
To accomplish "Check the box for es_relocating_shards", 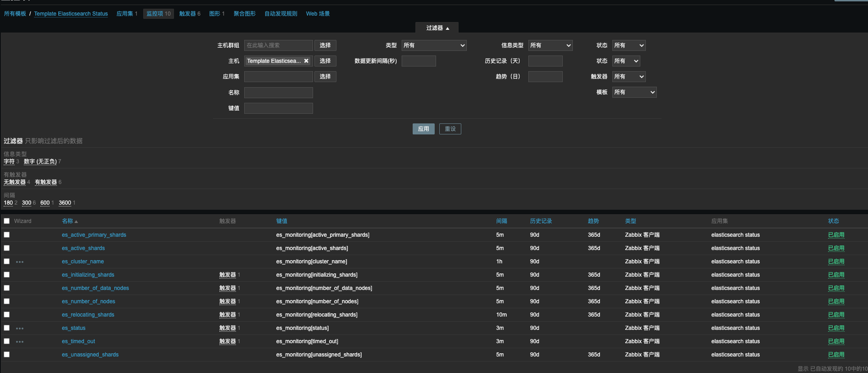I will click(7, 315).
